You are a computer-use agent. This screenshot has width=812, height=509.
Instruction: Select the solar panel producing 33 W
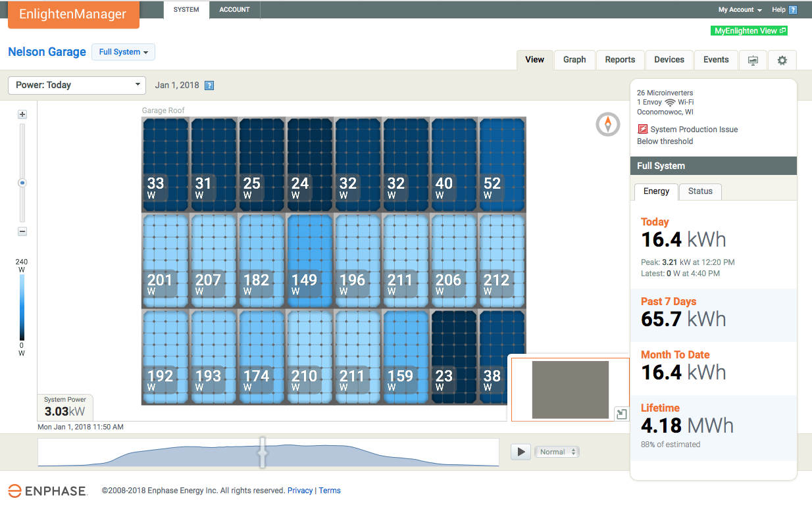[165, 164]
